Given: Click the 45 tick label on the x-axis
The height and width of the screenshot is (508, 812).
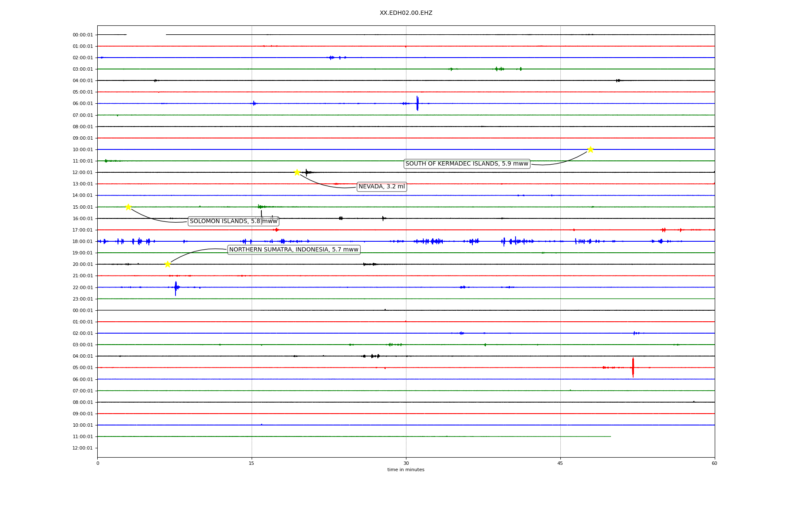Looking at the screenshot, I should [560, 463].
